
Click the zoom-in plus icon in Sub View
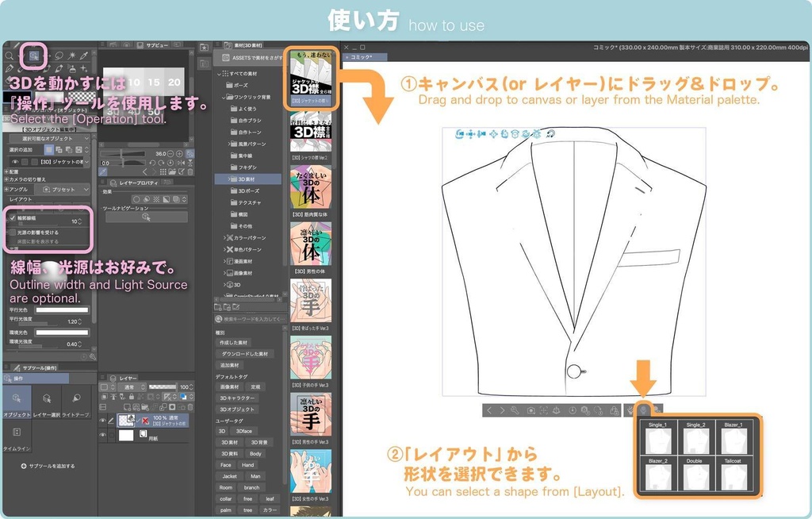tap(179, 154)
